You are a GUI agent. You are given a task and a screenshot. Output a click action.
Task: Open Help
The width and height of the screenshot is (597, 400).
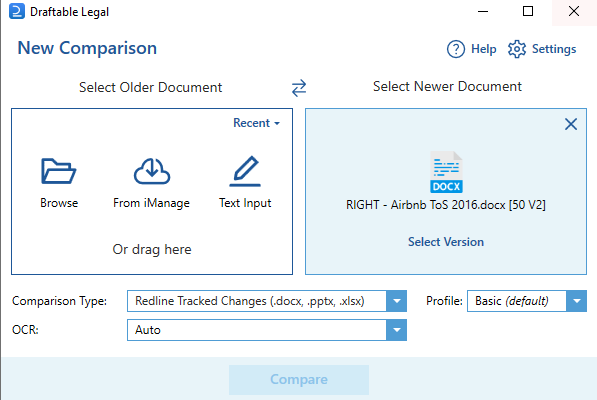click(x=471, y=49)
